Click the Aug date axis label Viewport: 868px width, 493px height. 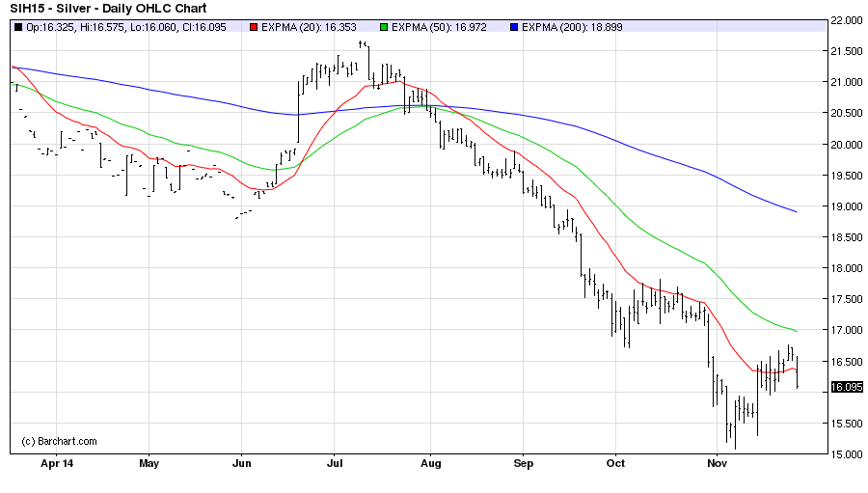coord(430,464)
